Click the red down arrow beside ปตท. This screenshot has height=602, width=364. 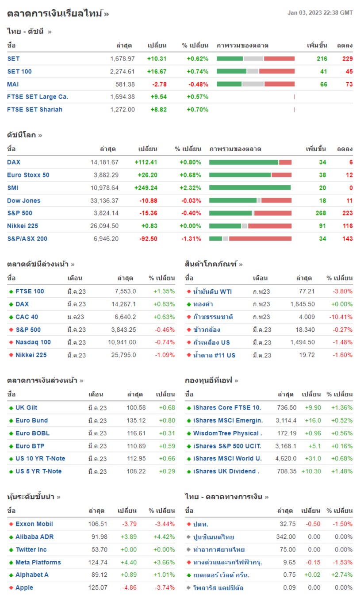click(x=189, y=524)
